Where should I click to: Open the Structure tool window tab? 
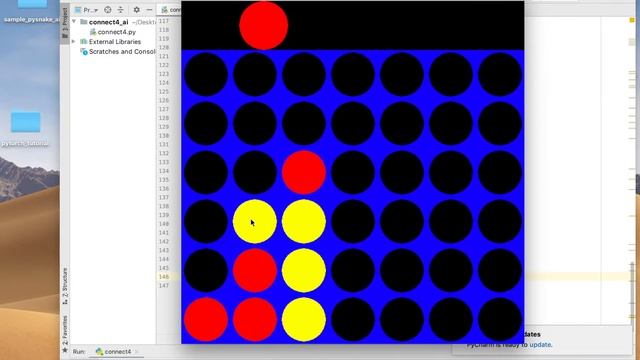tap(65, 286)
